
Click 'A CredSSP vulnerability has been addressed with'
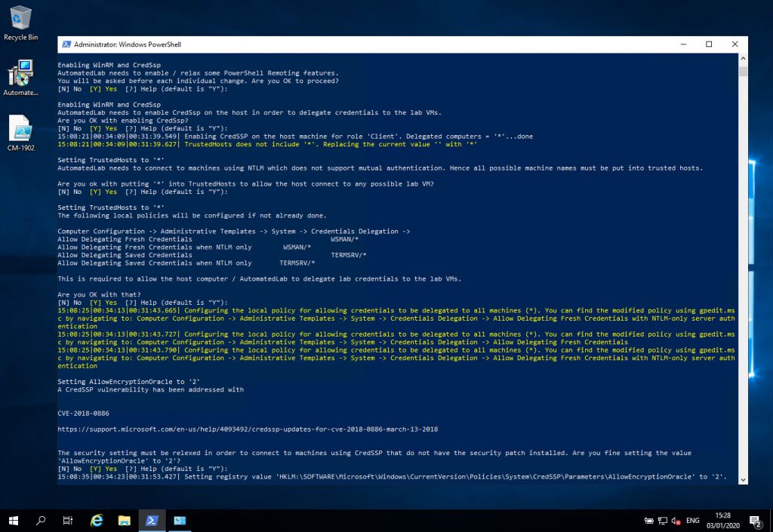coord(150,389)
